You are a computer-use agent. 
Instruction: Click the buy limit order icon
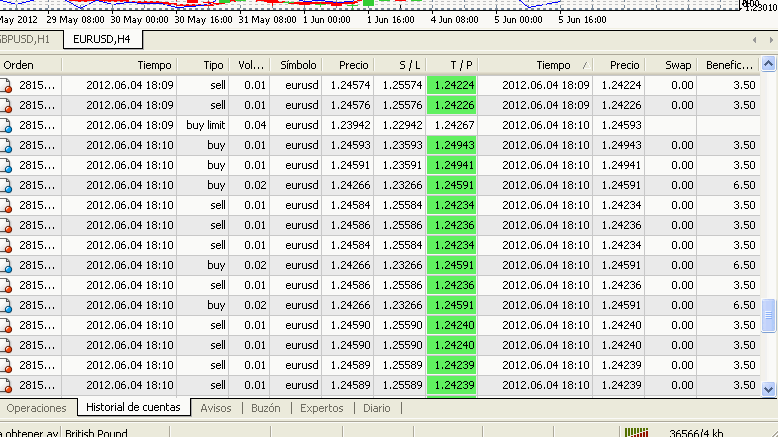[x=6, y=125]
